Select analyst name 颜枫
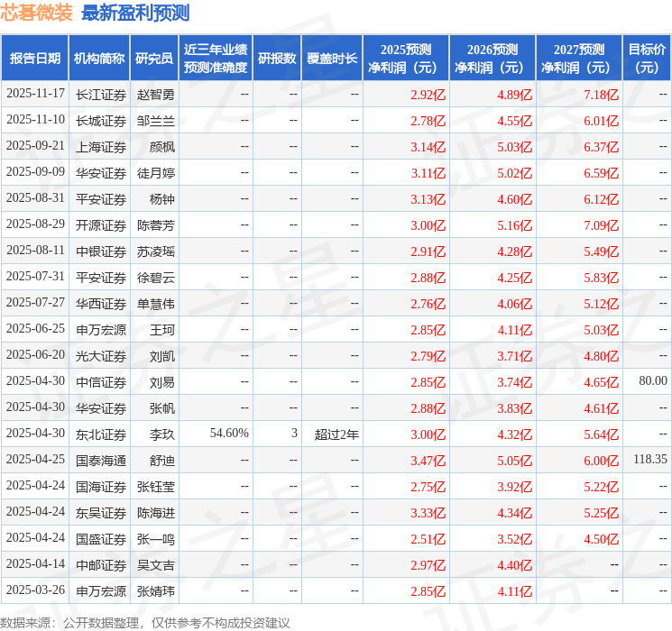The width and height of the screenshot is (672, 631). [162, 147]
